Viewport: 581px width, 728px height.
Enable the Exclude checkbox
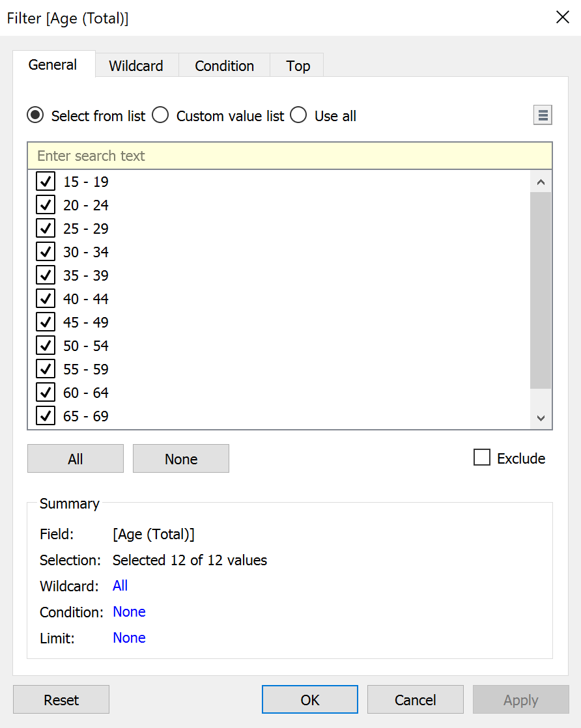tap(482, 458)
